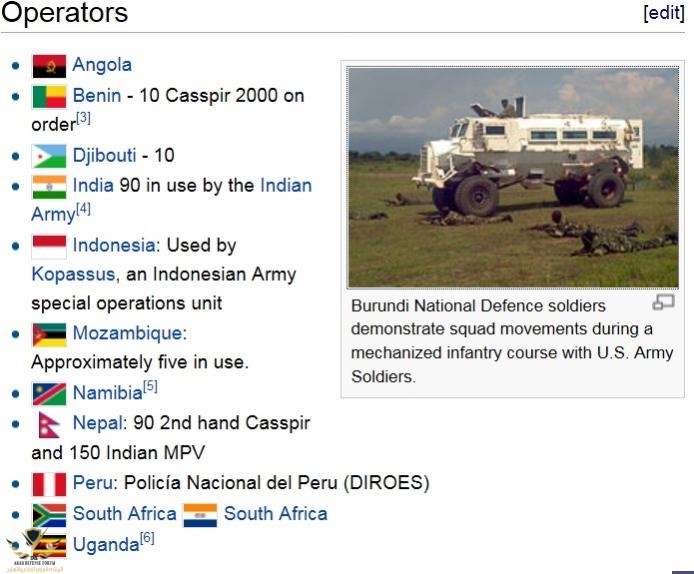Jump to citation reference 3

(84, 119)
